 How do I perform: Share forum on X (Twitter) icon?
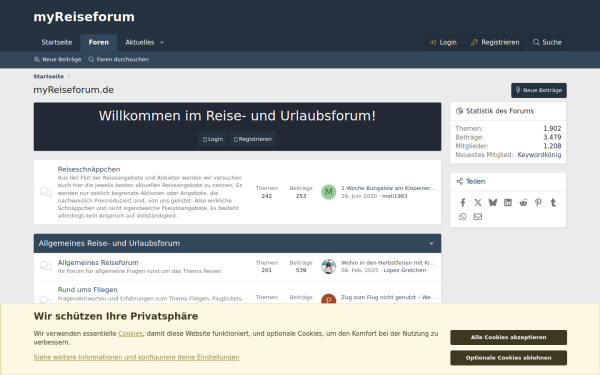click(478, 202)
